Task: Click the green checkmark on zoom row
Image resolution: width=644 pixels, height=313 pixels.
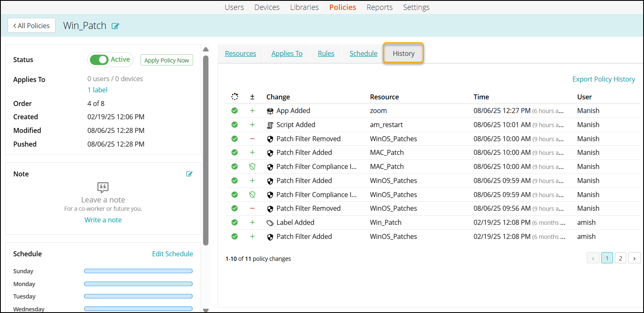Action: [235, 111]
